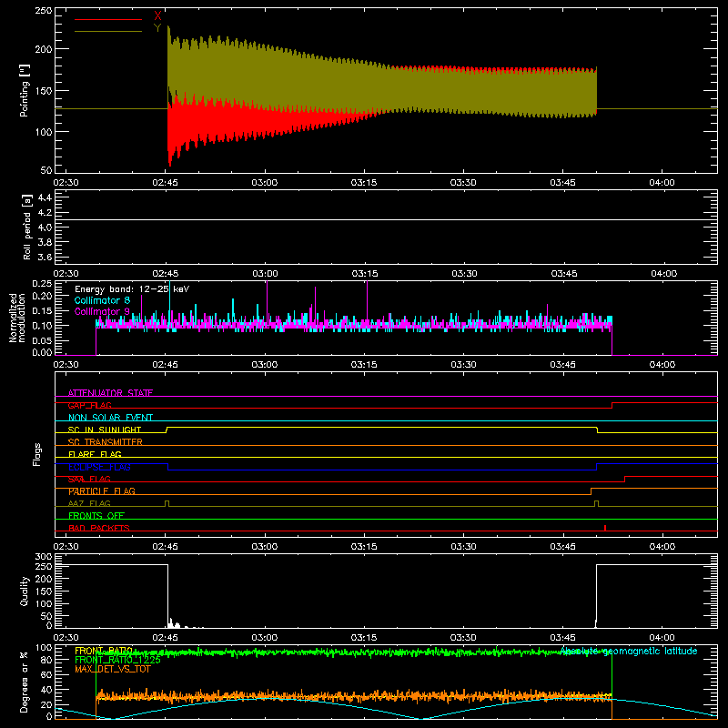728x728 pixels.
Task: Click the yellow FRONT_RATIO legend label
Action: (x=104, y=651)
